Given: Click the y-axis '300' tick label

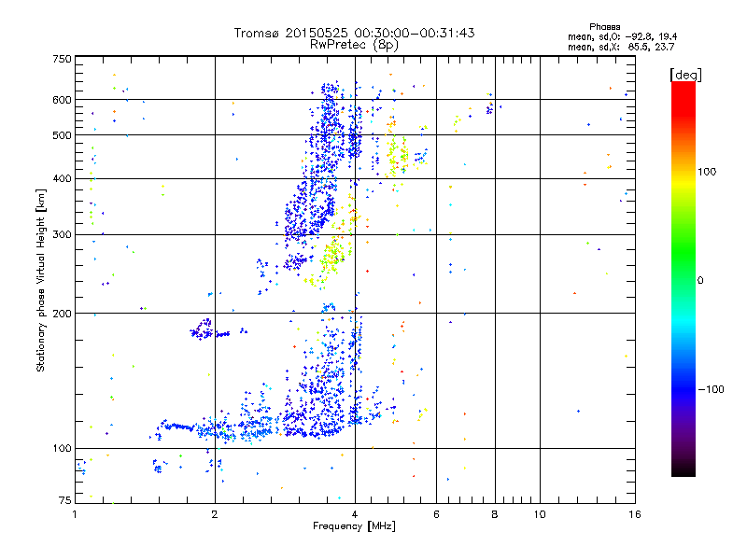Looking at the screenshot, I should pyautogui.click(x=63, y=235).
